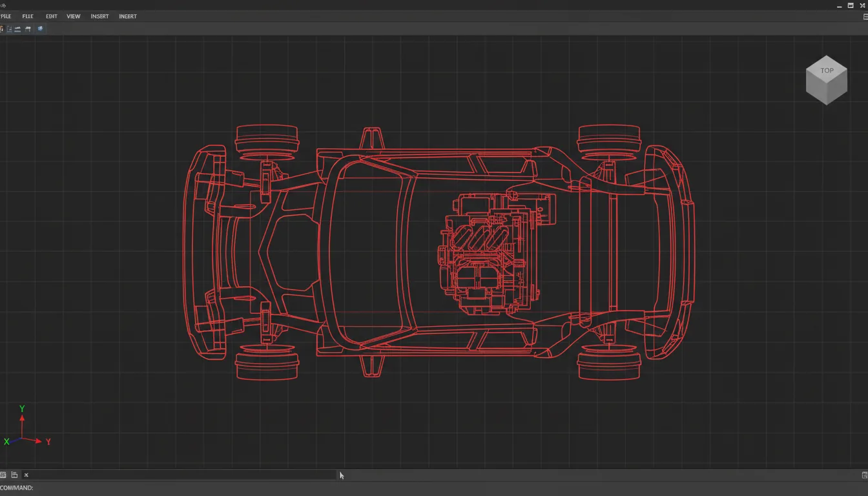Open the VIEW menu
868x496 pixels.
pyautogui.click(x=73, y=16)
